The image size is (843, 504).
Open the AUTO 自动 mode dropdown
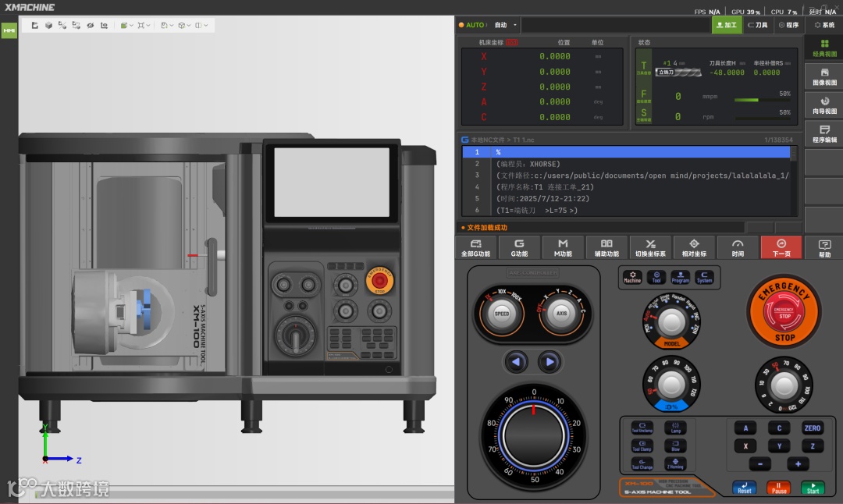488,25
